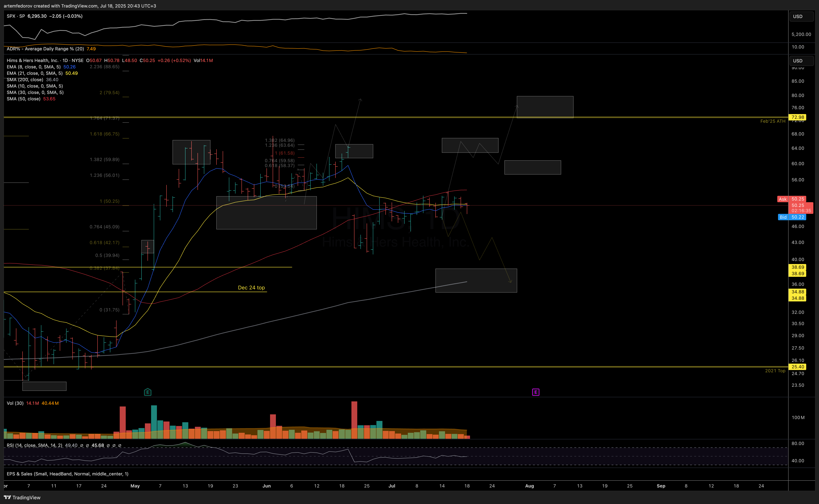Select the SMA (50, close) legend
Viewport: 819px width, 504px height.
pyautogui.click(x=24, y=99)
